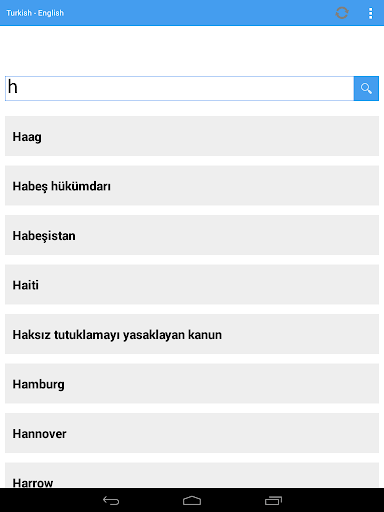Open 'Haksız tutuklamayı yasaklayan kanun' entry
The width and height of the screenshot is (384, 512).
[192, 334]
